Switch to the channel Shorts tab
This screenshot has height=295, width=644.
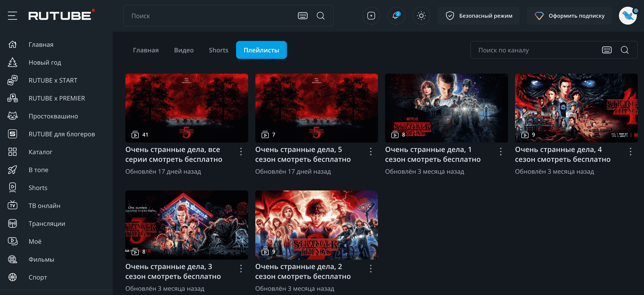pyautogui.click(x=218, y=50)
